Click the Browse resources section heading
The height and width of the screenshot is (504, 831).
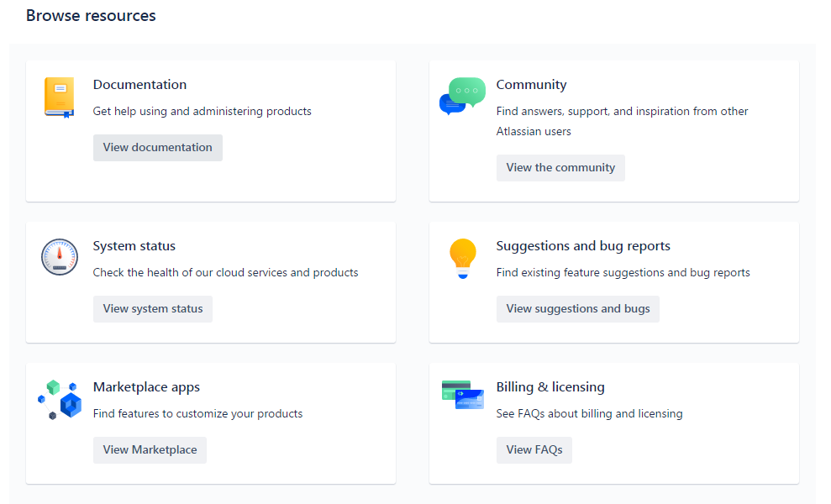coord(91,16)
